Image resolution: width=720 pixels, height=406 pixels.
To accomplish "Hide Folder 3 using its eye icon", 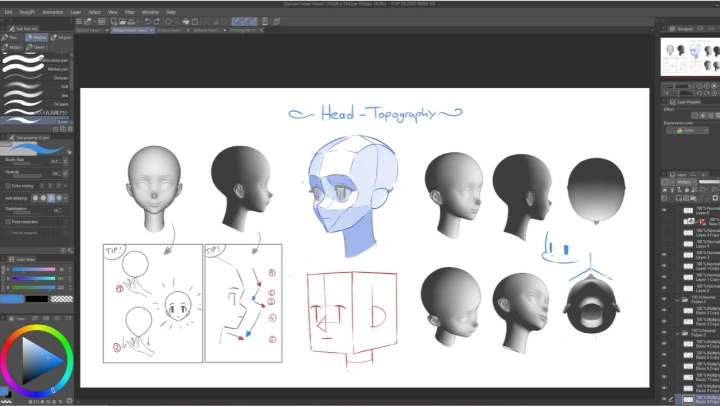I will [664, 333].
